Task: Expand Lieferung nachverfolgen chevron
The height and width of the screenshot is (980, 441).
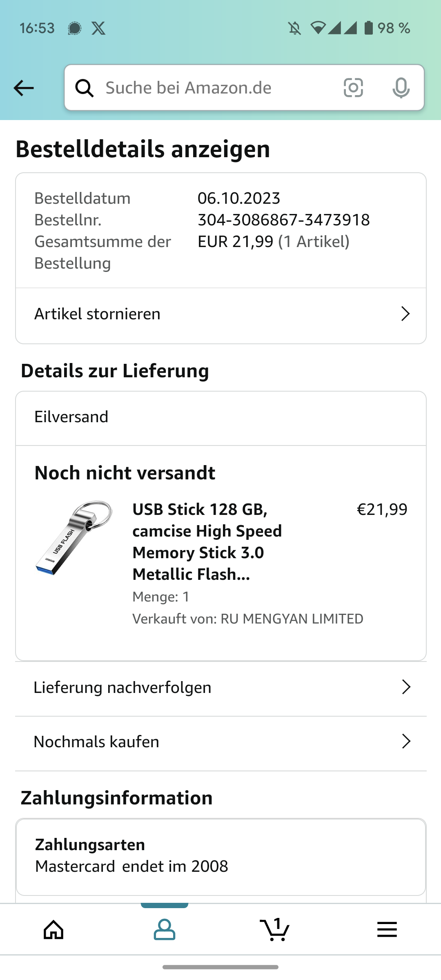Action: coord(406,687)
